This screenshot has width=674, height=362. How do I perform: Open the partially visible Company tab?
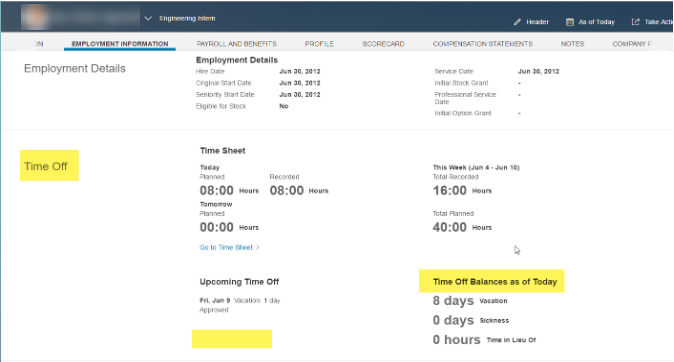[632, 44]
